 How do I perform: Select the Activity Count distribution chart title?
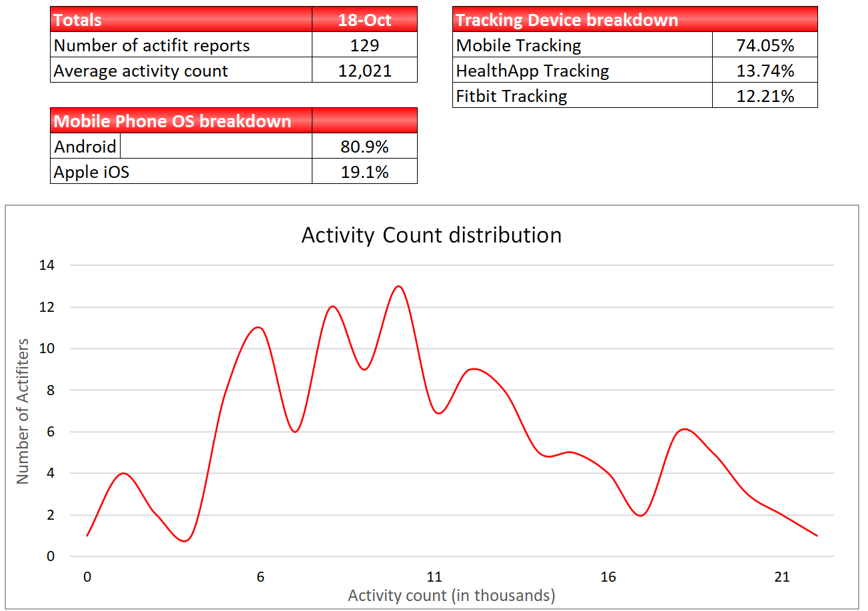(x=432, y=235)
